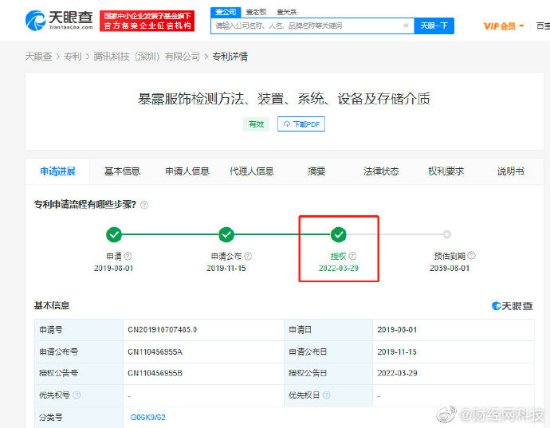Click the 2022-03-29 date under 授权 step
Viewport: 550px width, 428px height.
click(x=338, y=268)
